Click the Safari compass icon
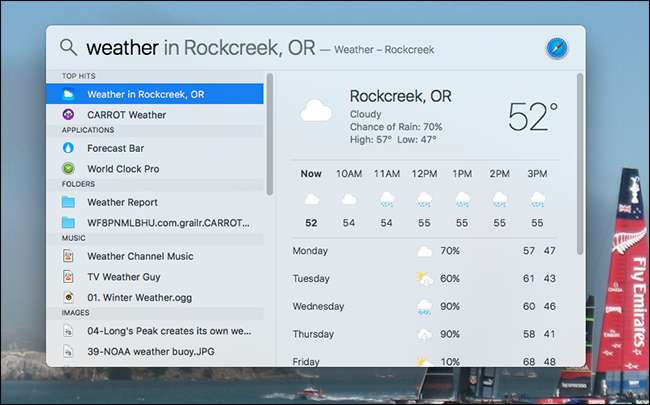Image resolution: width=650 pixels, height=405 pixels. tap(557, 48)
